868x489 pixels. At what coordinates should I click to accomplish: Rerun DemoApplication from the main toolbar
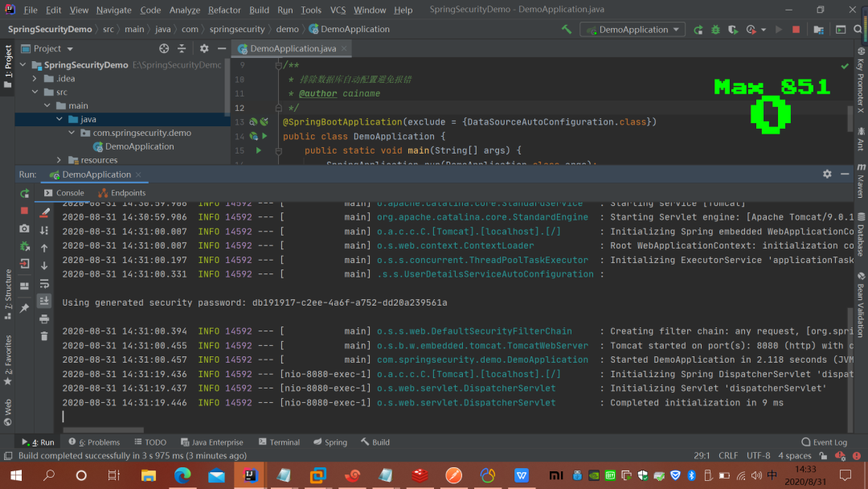click(698, 29)
